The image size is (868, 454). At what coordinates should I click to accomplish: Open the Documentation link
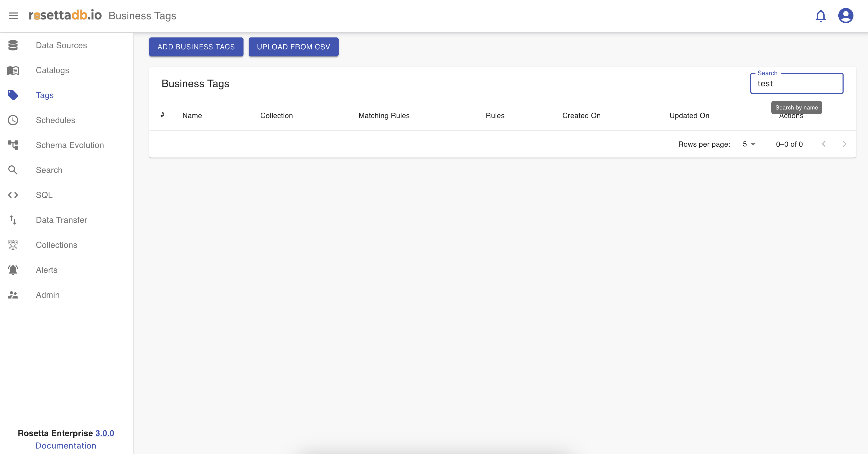(66, 445)
